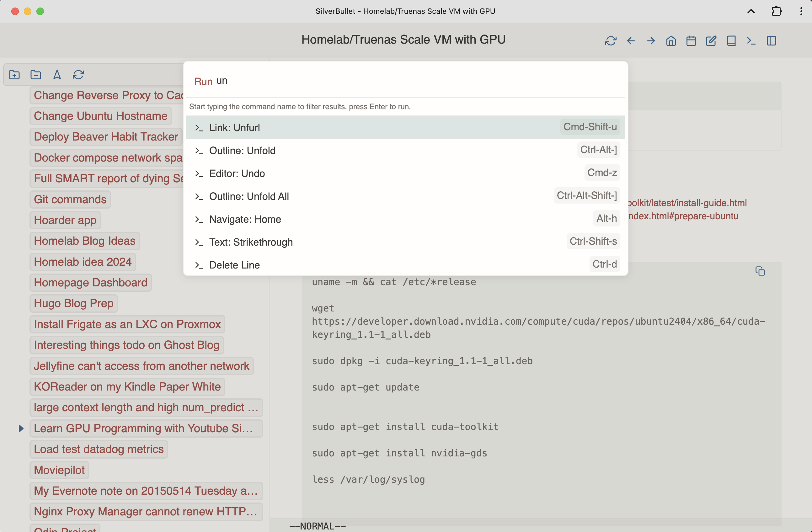
Task: Open the command palette terminal icon
Action: 751,41
